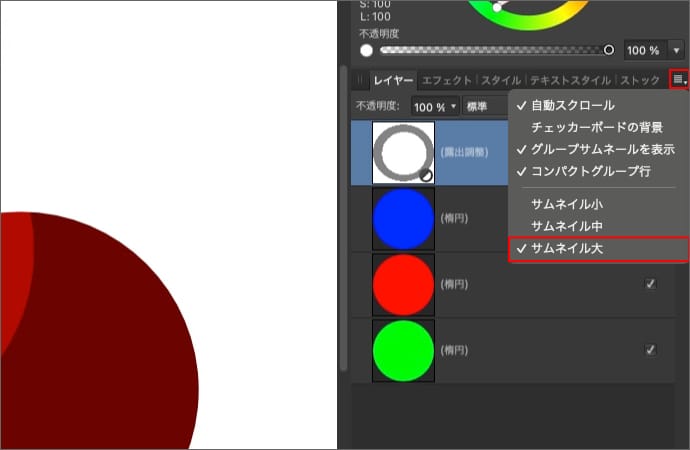Open the ストック tab
The height and width of the screenshot is (450, 690).
(640, 80)
